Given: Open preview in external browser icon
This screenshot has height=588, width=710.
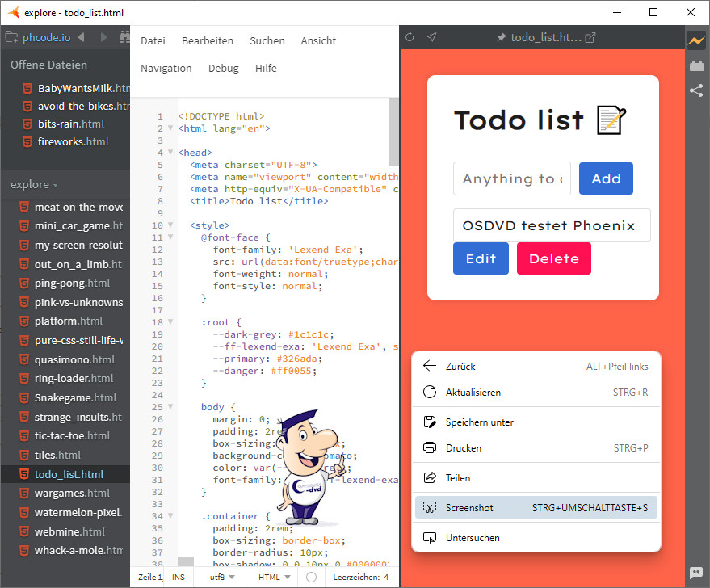Looking at the screenshot, I should coord(590,37).
